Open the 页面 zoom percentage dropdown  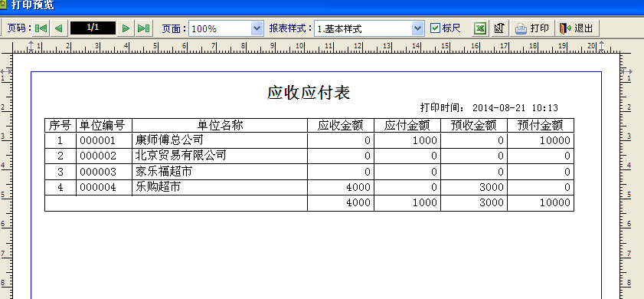click(257, 28)
